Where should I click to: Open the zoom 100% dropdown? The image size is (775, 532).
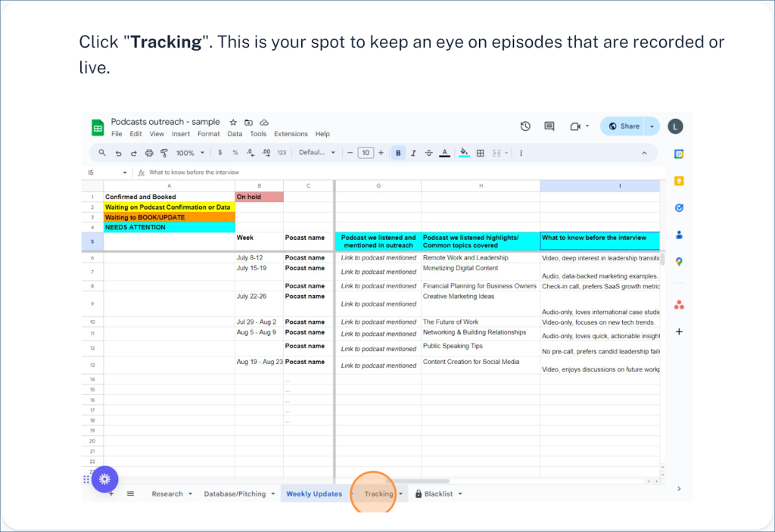[x=190, y=154]
